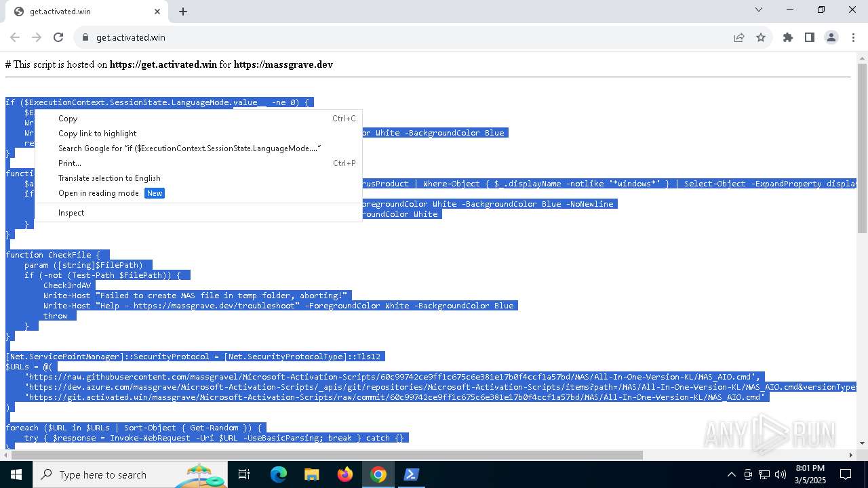Launch Firefox from the taskbar
This screenshot has width=868, height=488.
(x=345, y=474)
